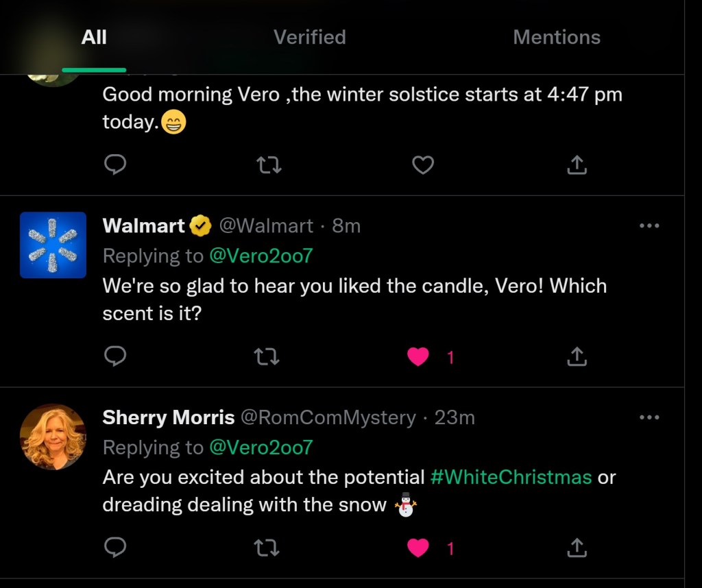Open more options on Sherry Morris's tweet
702x588 pixels.
649,417
